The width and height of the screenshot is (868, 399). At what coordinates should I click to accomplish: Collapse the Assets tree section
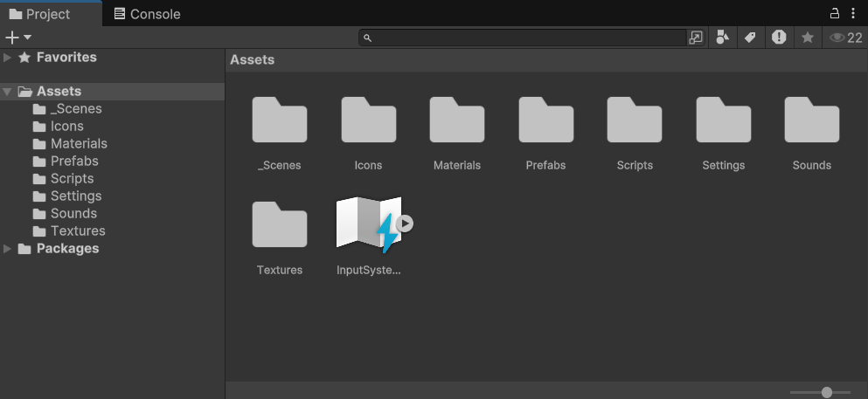(x=7, y=92)
